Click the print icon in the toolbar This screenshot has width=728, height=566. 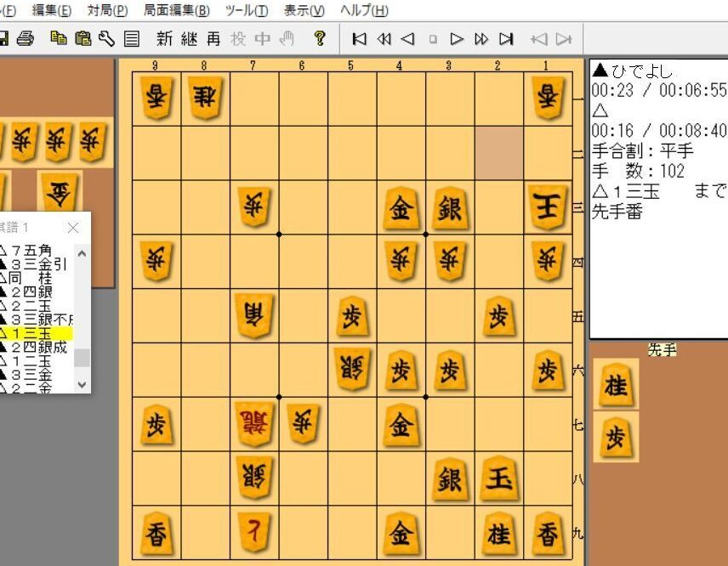click(26, 39)
